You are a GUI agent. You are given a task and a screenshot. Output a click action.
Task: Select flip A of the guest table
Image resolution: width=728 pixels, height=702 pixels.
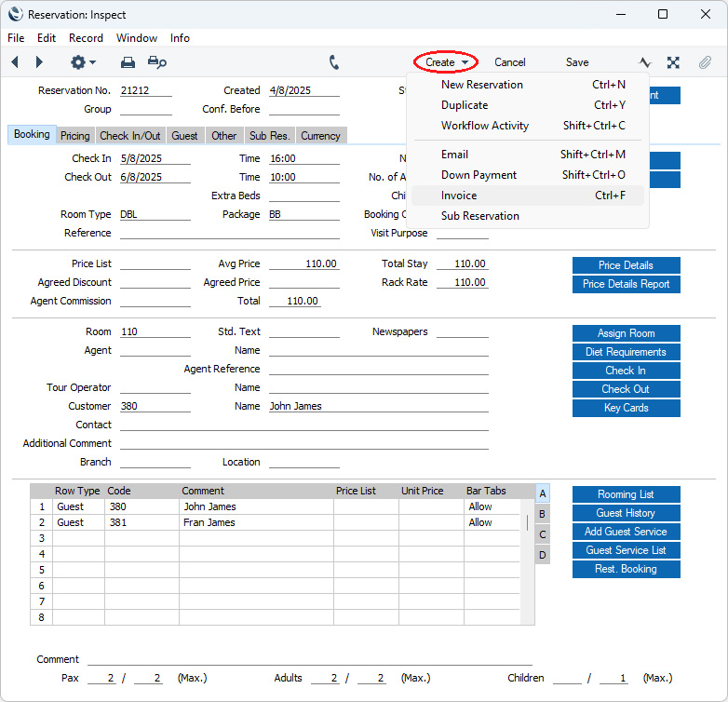click(x=543, y=493)
